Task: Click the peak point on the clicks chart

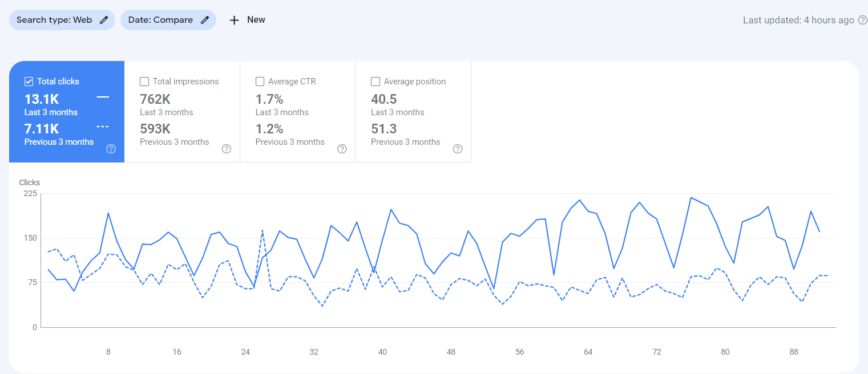Action: (691, 198)
